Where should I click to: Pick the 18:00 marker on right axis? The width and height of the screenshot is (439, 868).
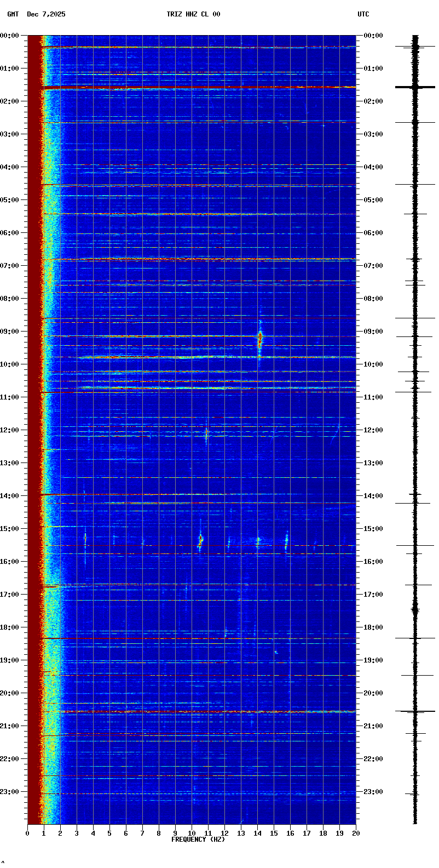373,627
